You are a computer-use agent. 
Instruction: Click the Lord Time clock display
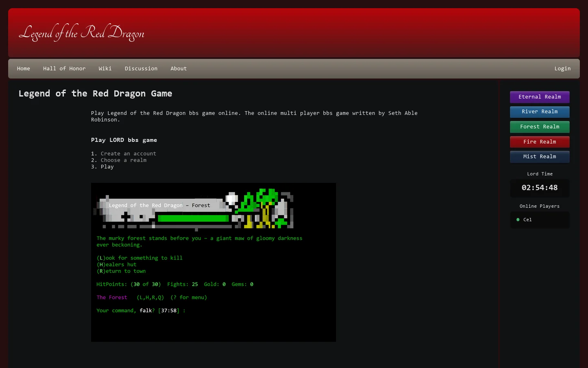540,188
